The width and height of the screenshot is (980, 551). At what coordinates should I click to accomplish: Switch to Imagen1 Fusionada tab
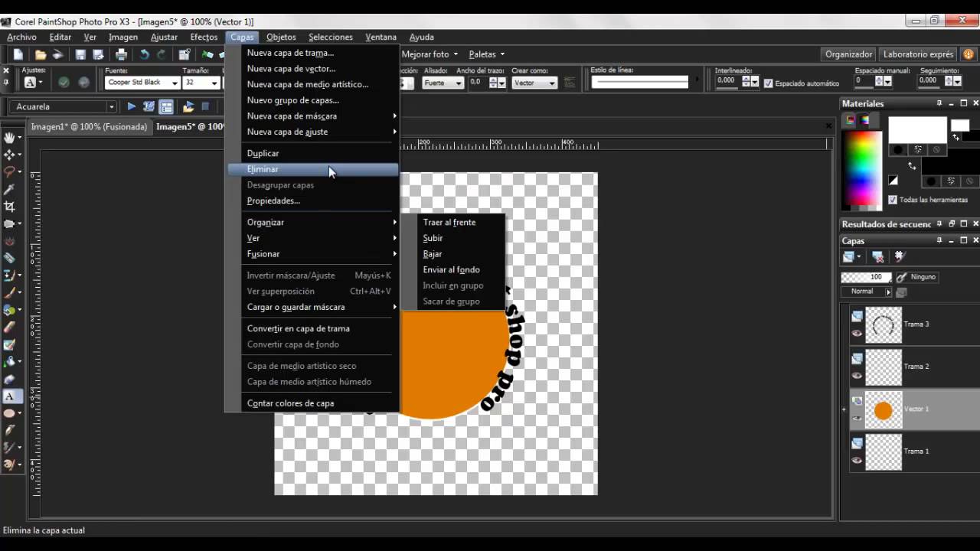89,127
